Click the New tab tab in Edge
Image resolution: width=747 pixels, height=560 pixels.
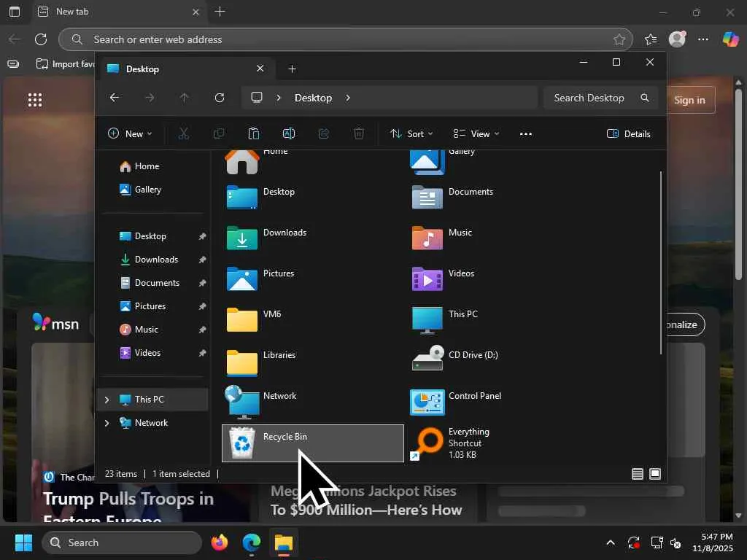(x=117, y=12)
